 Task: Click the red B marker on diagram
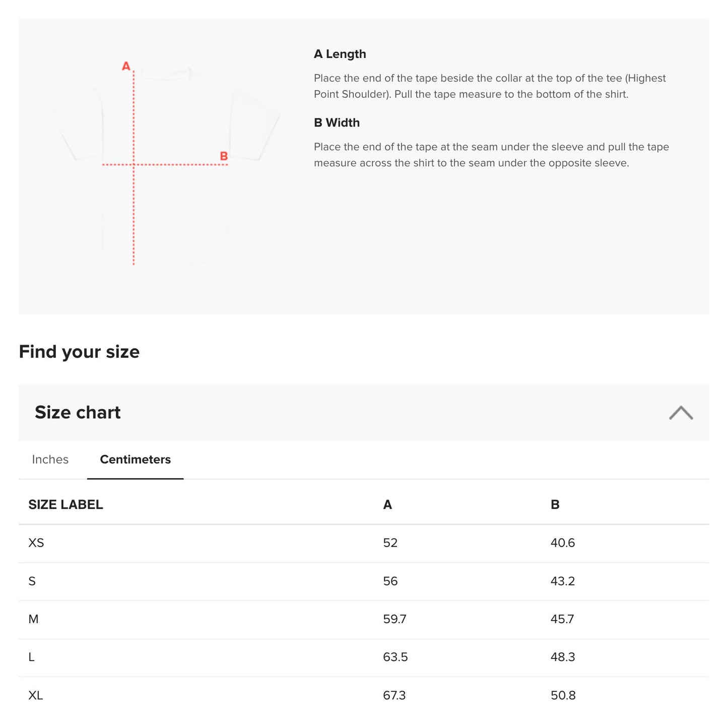pyautogui.click(x=224, y=156)
